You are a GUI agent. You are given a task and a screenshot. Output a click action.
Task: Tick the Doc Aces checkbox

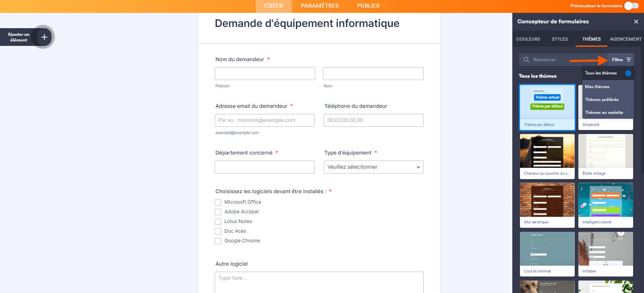218,231
